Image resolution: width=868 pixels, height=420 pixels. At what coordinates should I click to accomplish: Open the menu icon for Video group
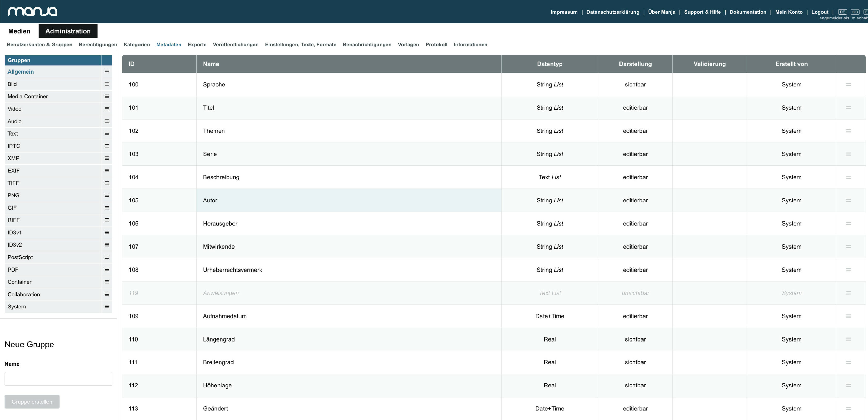106,109
